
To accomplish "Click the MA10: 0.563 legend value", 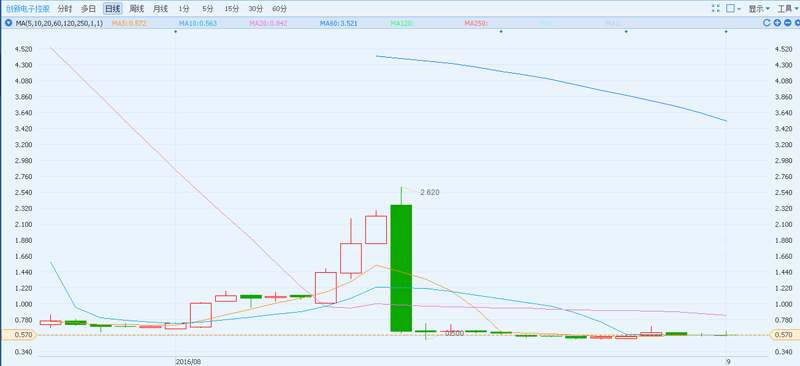I will 198,23.
